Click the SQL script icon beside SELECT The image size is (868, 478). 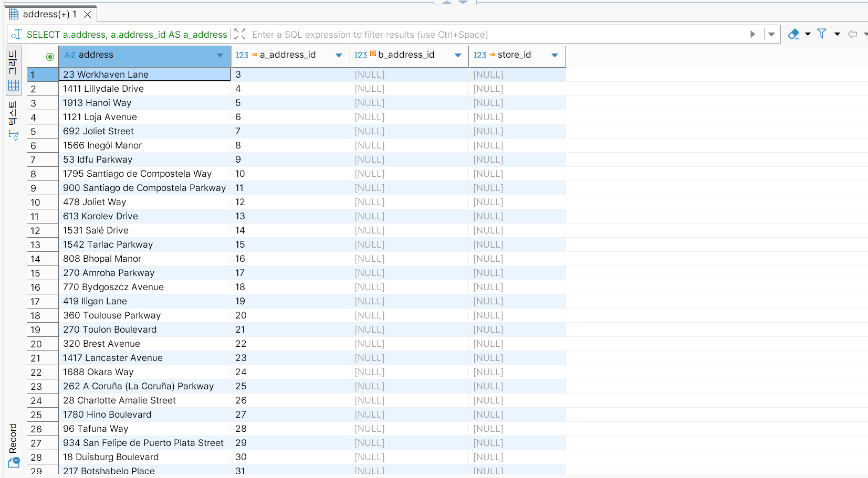(16, 34)
